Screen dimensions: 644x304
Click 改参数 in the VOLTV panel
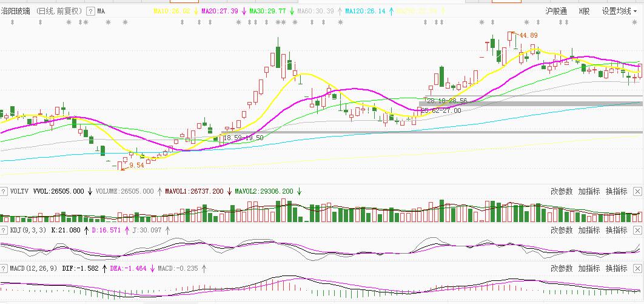[562, 191]
